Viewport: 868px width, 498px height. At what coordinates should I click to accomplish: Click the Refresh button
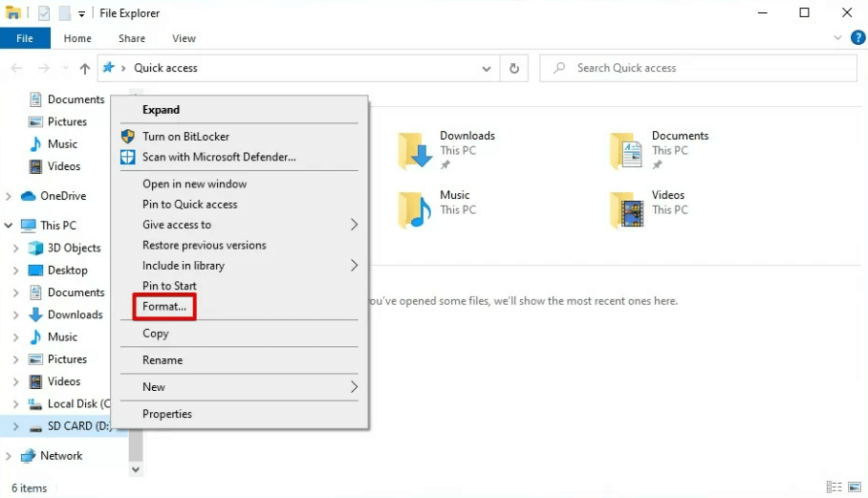[514, 68]
